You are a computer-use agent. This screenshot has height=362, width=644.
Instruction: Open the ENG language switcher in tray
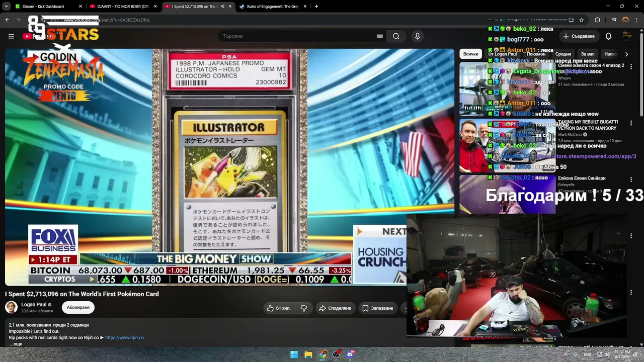click(x=588, y=354)
